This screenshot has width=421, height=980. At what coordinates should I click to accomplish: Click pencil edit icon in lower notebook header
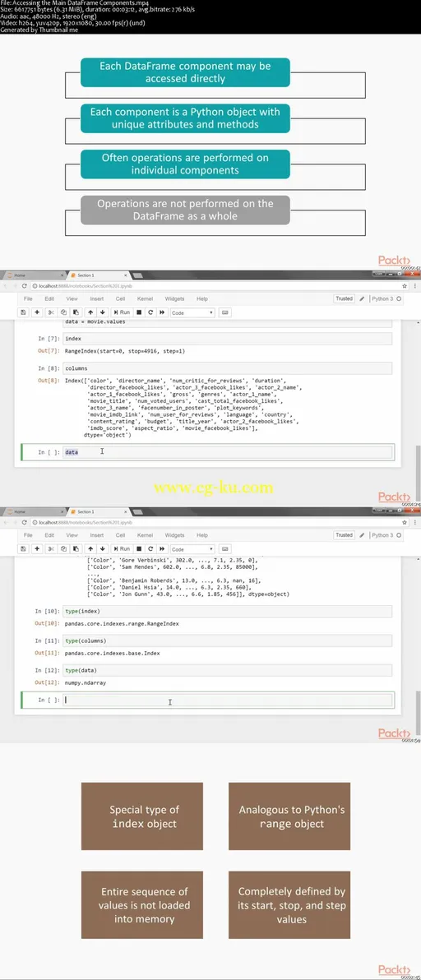coord(363,535)
